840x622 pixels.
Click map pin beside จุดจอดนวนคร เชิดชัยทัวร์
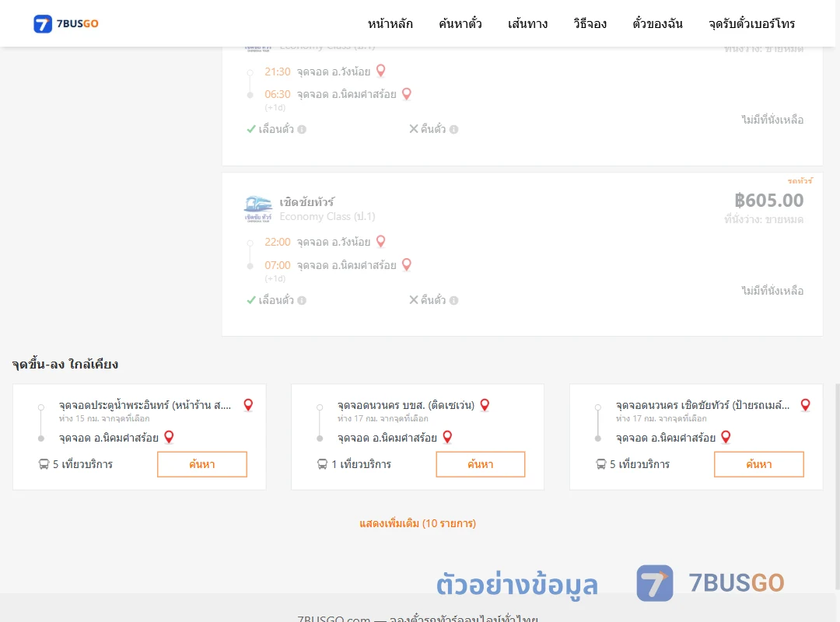coord(805,405)
